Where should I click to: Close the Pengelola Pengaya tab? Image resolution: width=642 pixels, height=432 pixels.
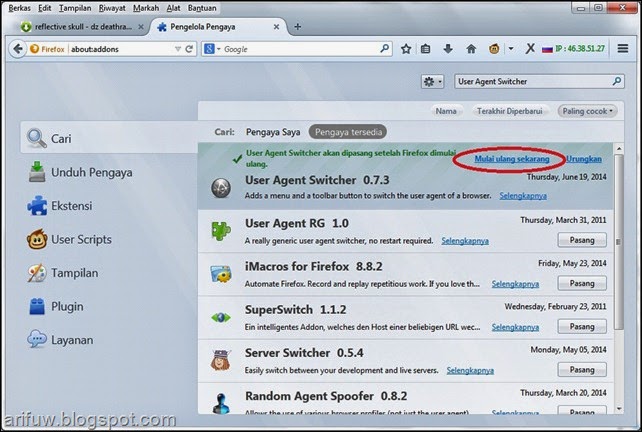(276, 27)
